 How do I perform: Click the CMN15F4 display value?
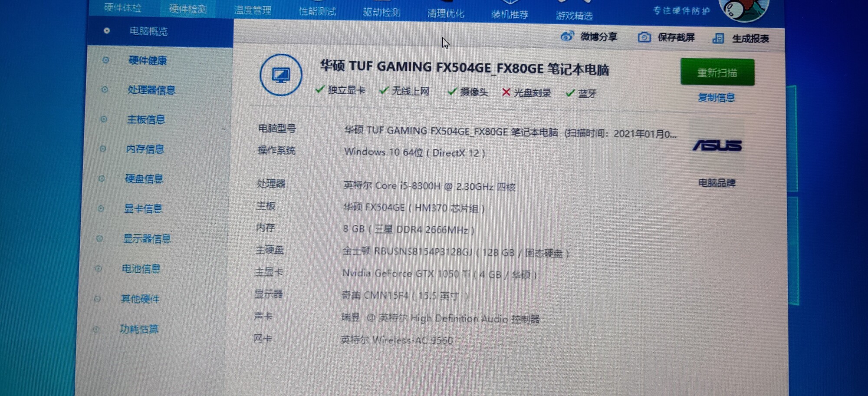(405, 296)
